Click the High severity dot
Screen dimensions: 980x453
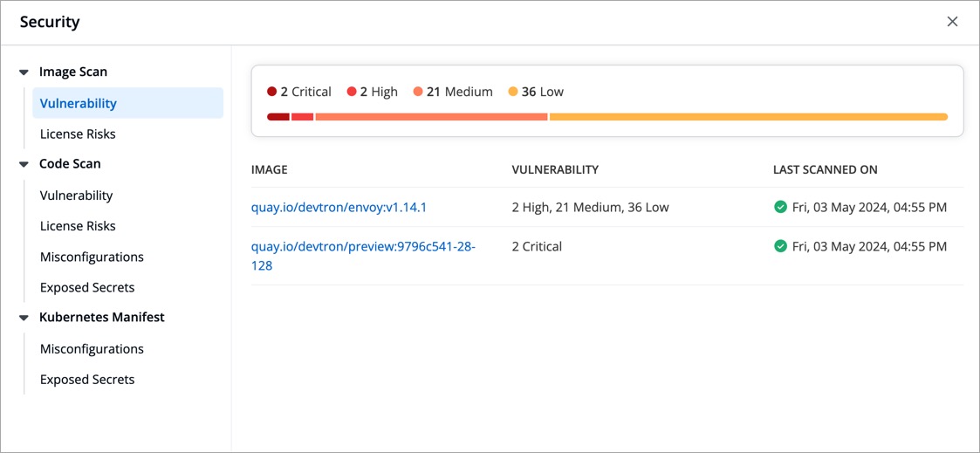click(352, 92)
